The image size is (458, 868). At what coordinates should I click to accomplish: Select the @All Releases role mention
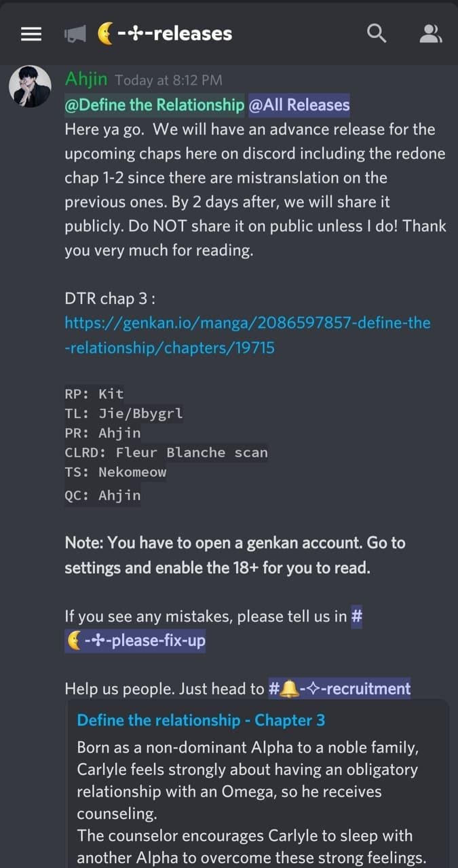point(299,105)
